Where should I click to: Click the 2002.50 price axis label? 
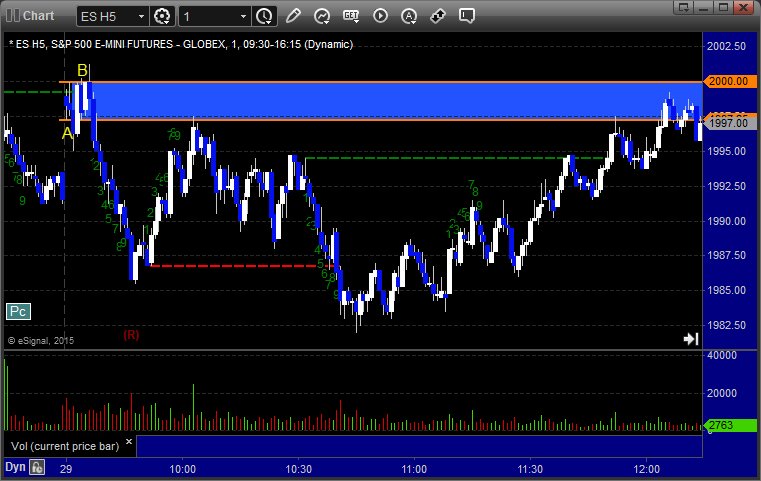pos(727,46)
